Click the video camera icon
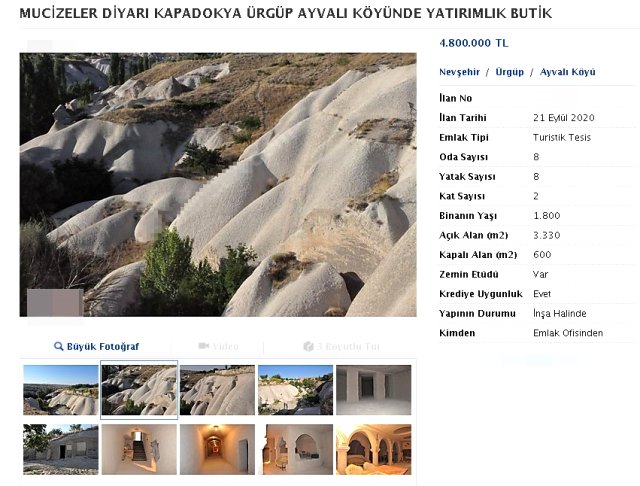This screenshot has height=486, width=640. (203, 346)
